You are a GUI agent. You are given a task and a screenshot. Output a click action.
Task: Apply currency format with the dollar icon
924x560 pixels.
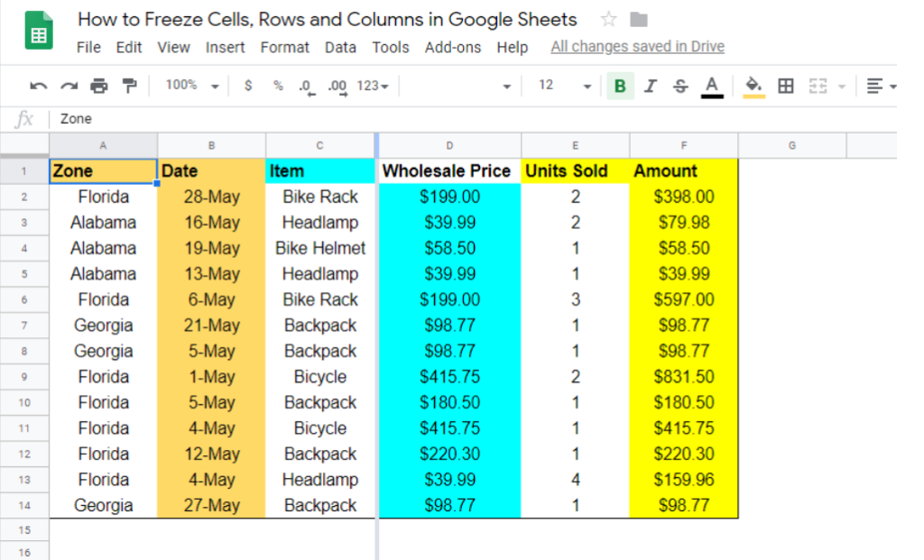(x=246, y=85)
